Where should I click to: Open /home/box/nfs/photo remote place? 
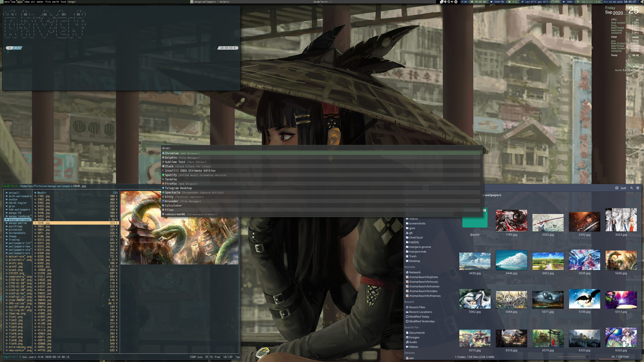tap(423, 277)
